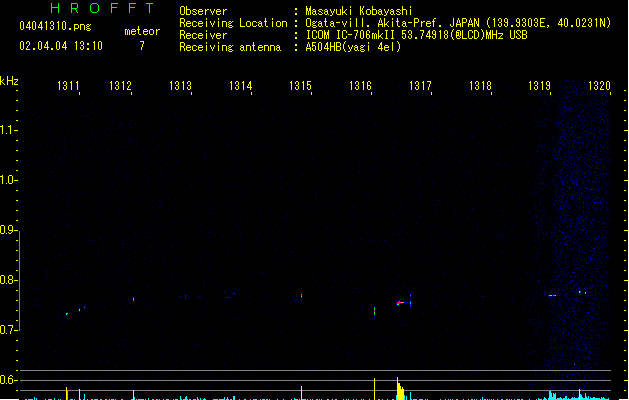The height and width of the screenshot is (400, 629).
Task: Click the 1317 time axis marker
Action: [x=420, y=86]
